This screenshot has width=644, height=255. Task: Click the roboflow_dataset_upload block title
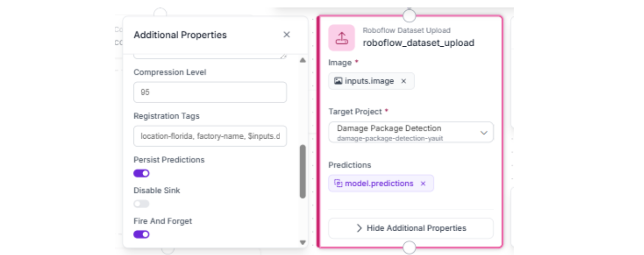(418, 43)
